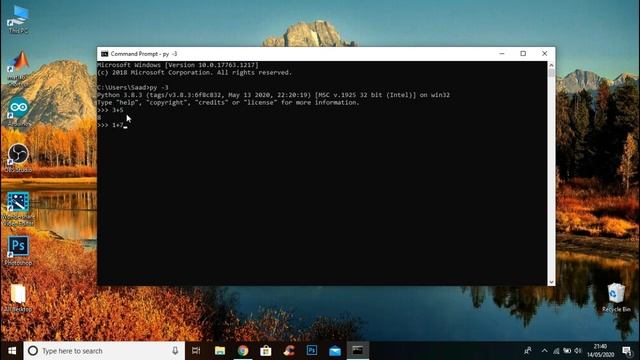This screenshot has height=360, width=640.
Task: Click the Type "help", "copyright" info line
Action: click(x=228, y=102)
